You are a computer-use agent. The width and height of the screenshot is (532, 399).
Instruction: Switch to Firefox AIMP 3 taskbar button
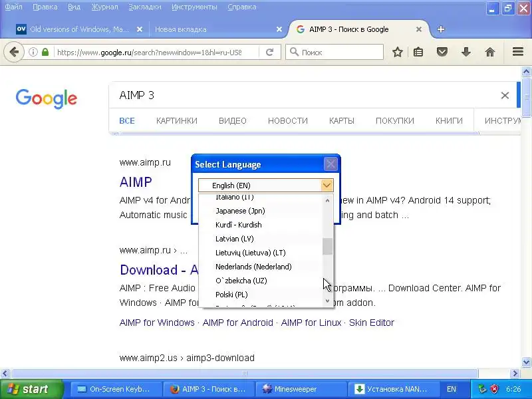(x=207, y=389)
